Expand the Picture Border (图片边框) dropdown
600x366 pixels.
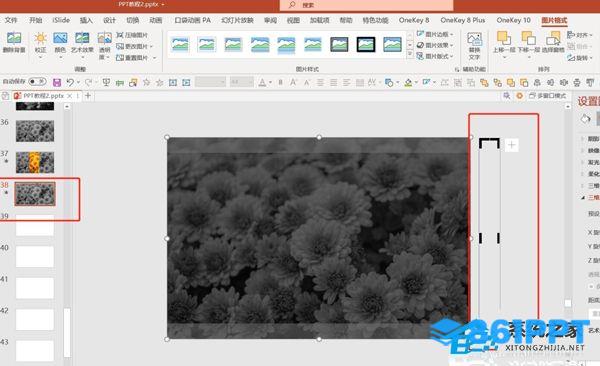tap(435, 34)
